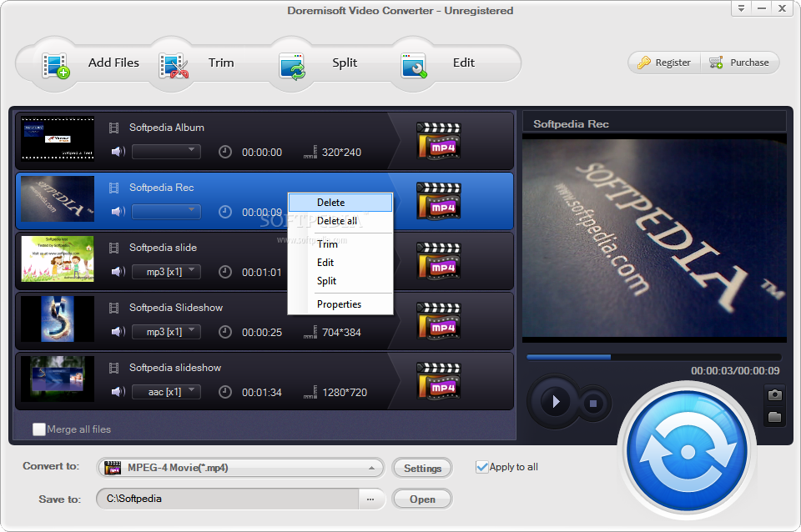The image size is (801, 532).
Task: Click the 320*240 resolution text
Action: [x=342, y=152]
